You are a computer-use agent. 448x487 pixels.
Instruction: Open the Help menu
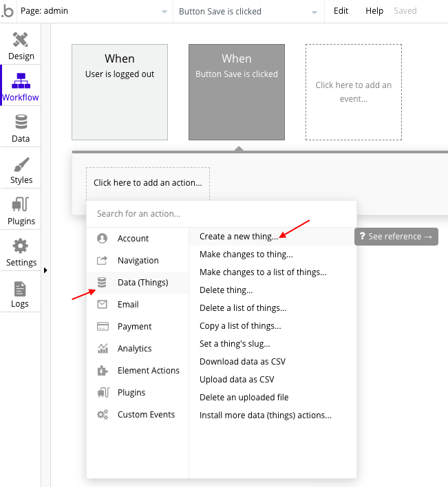click(374, 11)
